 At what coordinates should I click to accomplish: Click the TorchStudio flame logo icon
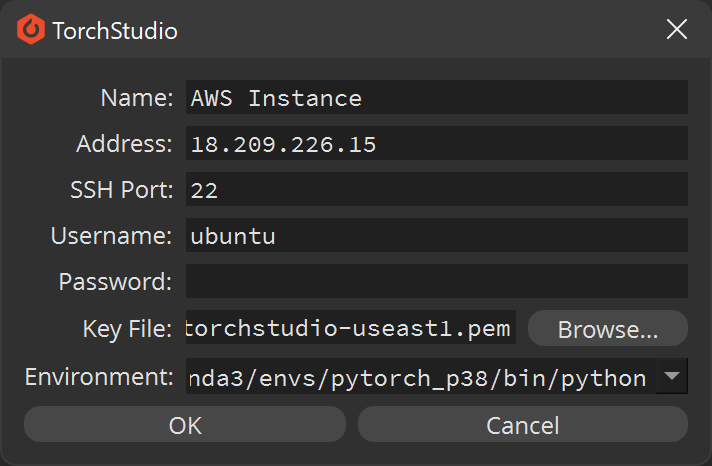31,30
